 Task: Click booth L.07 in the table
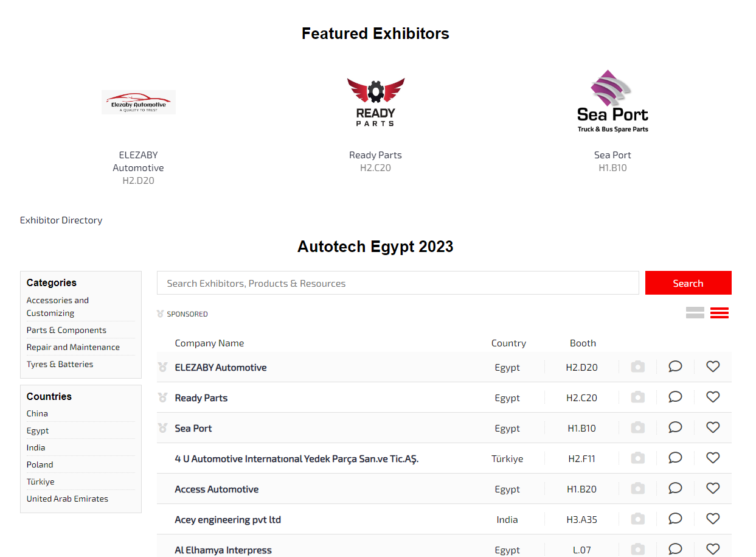pyautogui.click(x=581, y=550)
